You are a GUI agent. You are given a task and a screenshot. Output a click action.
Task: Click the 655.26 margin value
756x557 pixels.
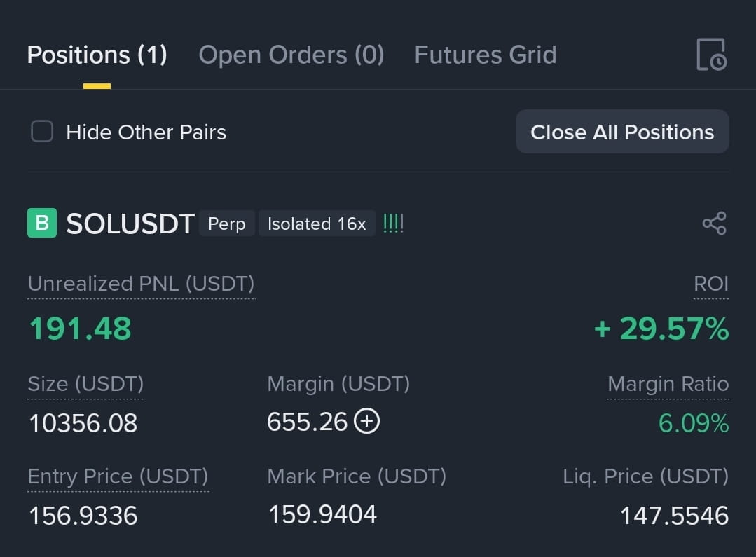pos(307,422)
